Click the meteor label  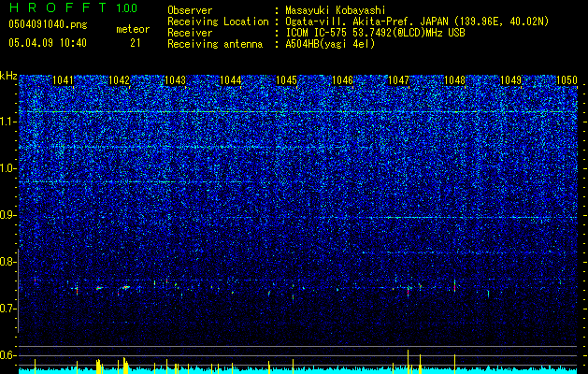pos(133,29)
